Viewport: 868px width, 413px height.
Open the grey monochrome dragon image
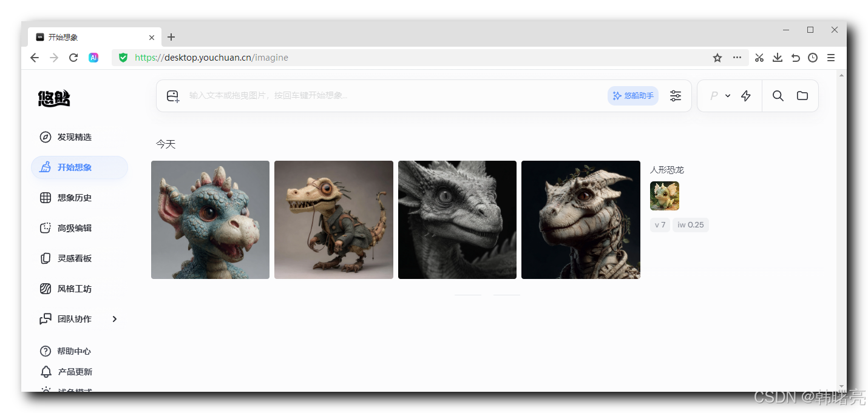tap(457, 220)
